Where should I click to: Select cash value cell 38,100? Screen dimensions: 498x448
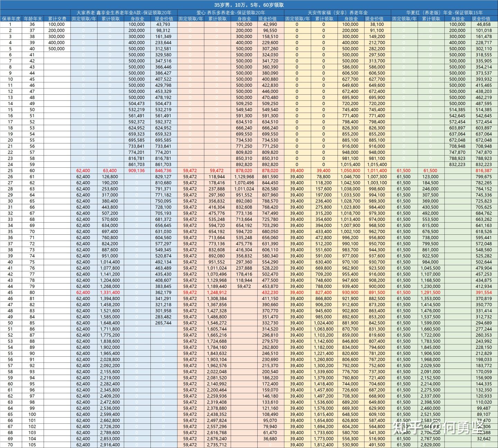[377, 25]
